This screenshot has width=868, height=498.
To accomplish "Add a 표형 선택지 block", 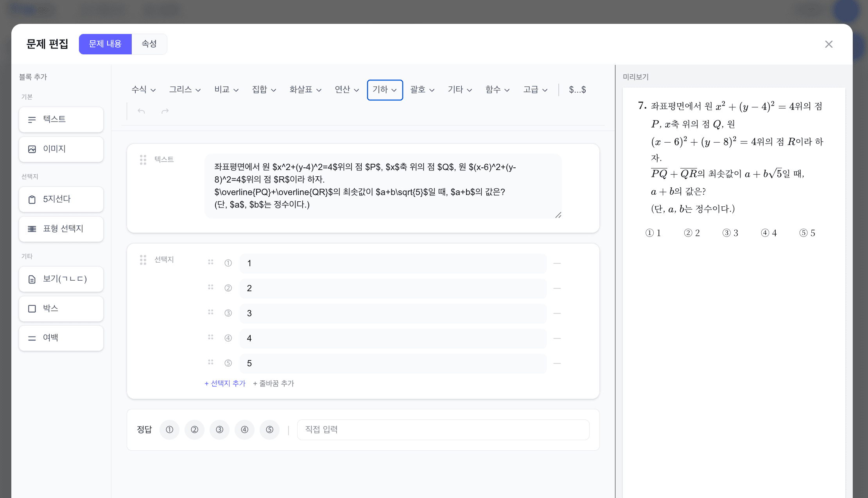I will click(61, 229).
